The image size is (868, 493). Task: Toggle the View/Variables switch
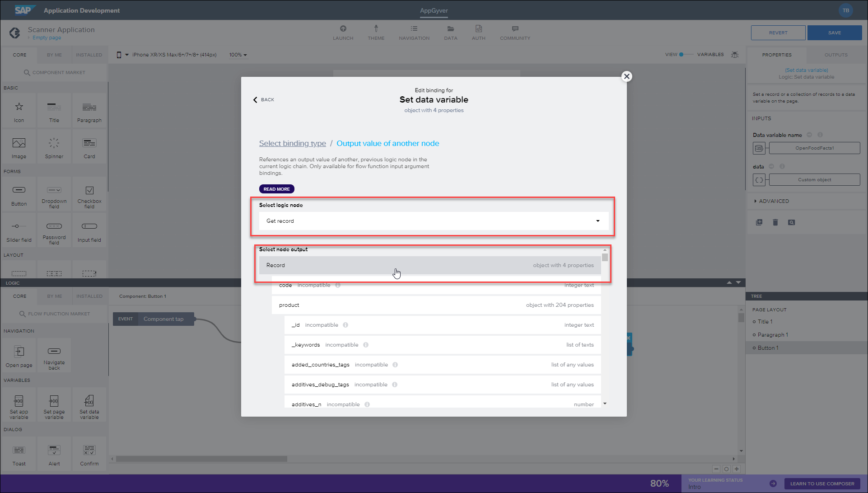point(686,55)
